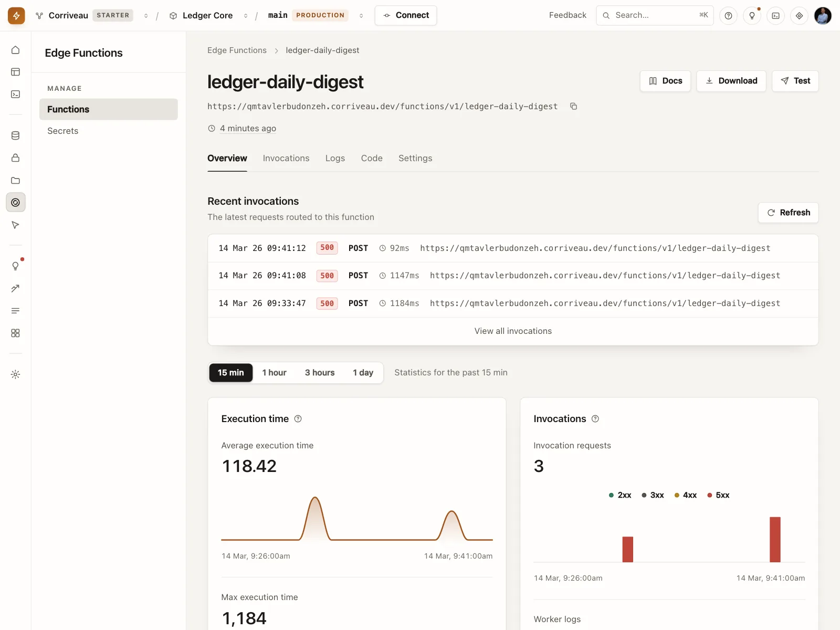Click the 4 minutes ago timestamp
The height and width of the screenshot is (630, 840).
(248, 129)
